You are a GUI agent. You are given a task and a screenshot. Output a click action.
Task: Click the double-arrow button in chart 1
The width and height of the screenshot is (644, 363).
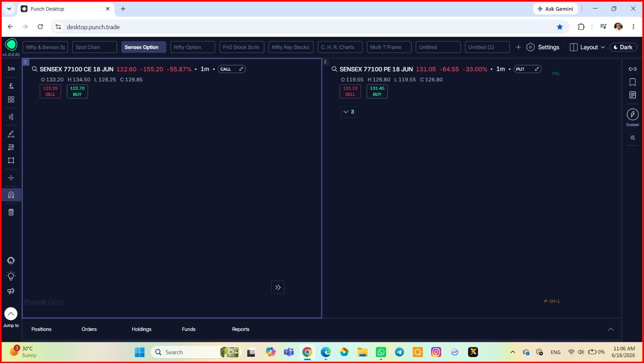tap(278, 287)
